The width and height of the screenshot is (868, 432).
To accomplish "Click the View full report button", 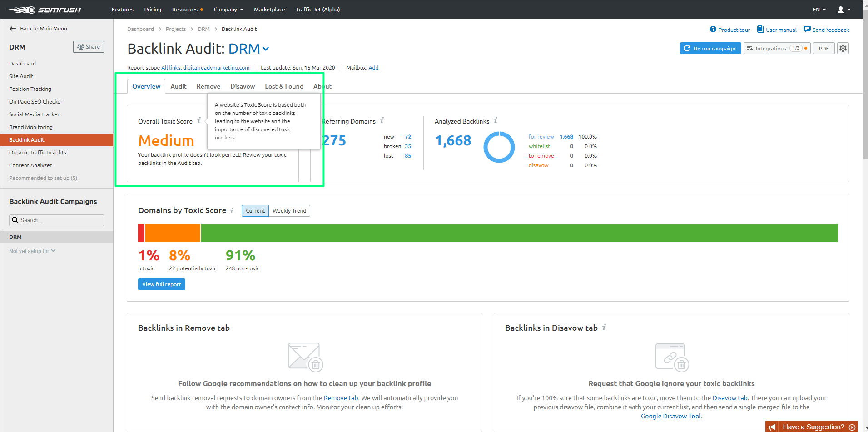I will [x=161, y=284].
